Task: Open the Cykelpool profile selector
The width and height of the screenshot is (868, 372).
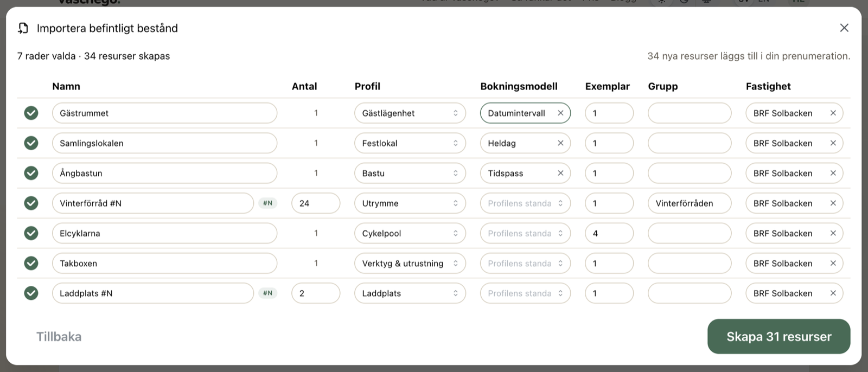Action: point(410,233)
